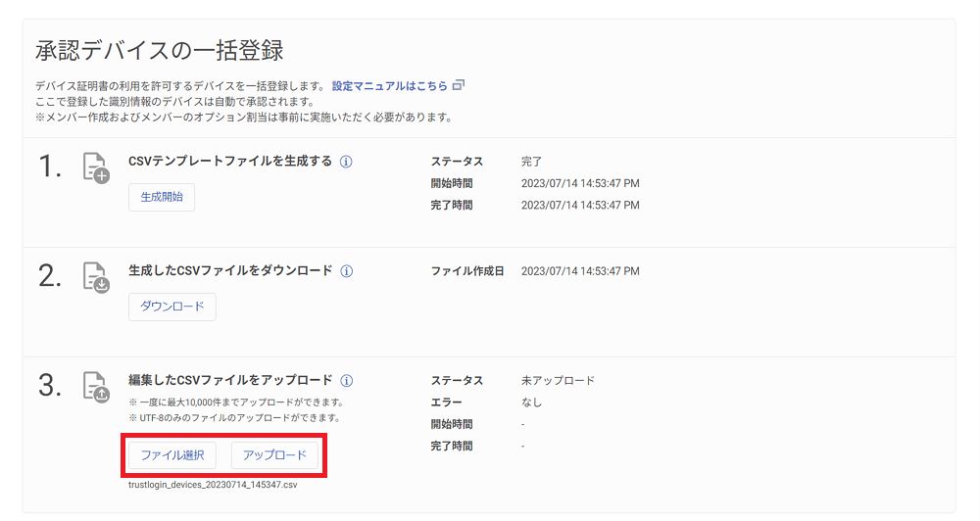Click the 生成したCSVファイルをダウンロード title
Viewport: 980px width, 521px height.
(x=230, y=270)
